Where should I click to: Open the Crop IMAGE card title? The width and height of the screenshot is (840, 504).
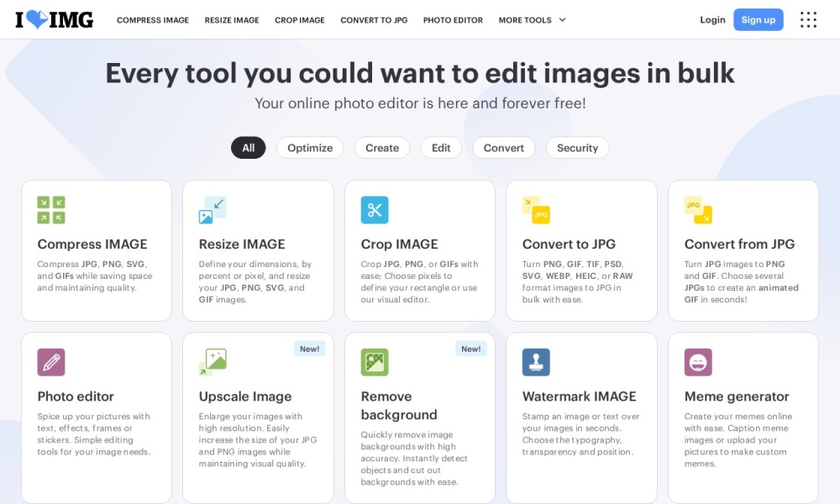400,244
